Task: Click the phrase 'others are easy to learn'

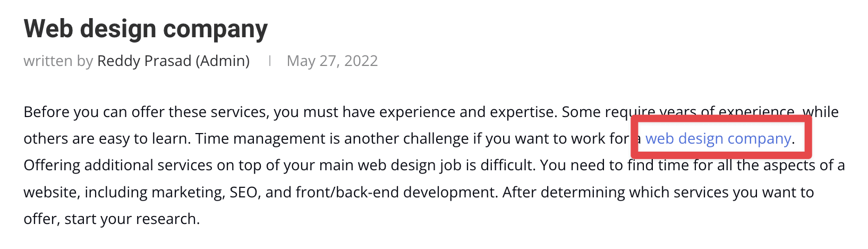Action: (x=105, y=139)
